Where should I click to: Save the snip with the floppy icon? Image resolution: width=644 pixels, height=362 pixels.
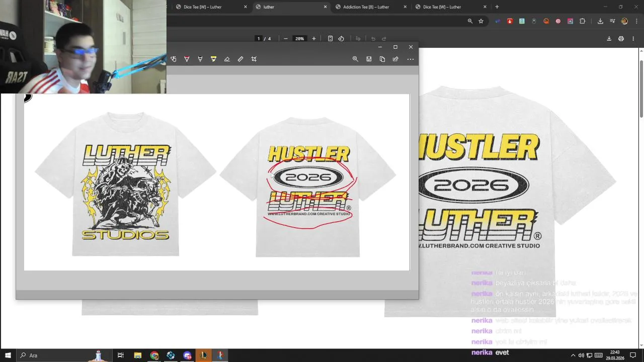[x=369, y=59]
